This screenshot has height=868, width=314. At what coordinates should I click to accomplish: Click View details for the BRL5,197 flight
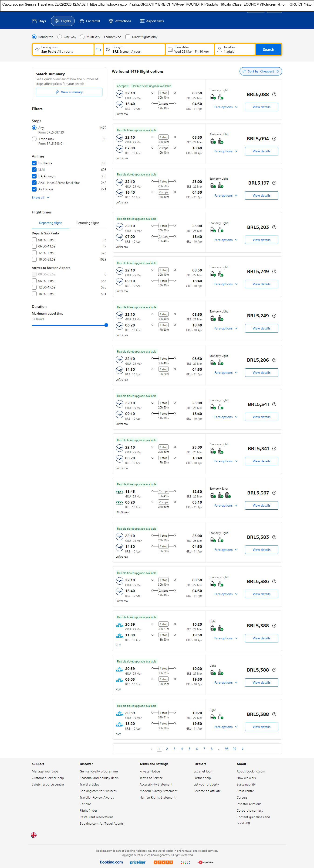[x=261, y=196]
